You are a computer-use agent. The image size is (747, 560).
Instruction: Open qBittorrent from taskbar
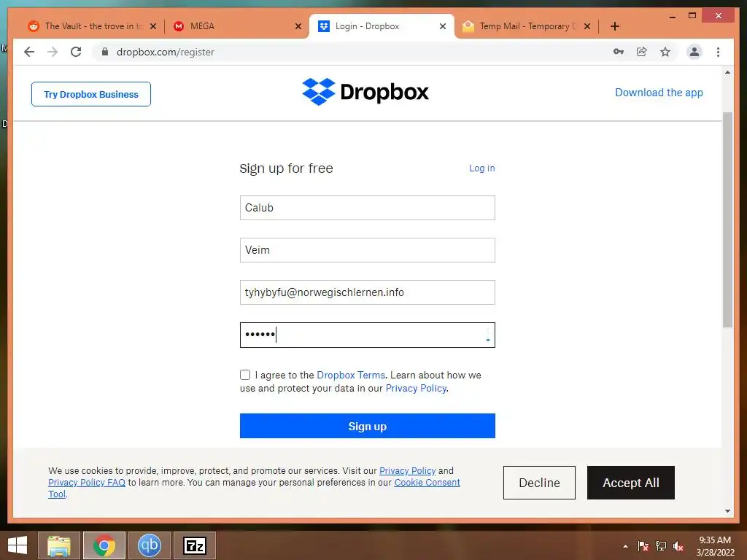149,545
